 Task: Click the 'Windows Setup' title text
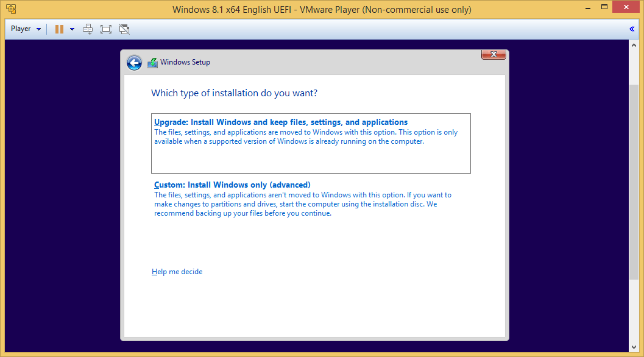185,62
